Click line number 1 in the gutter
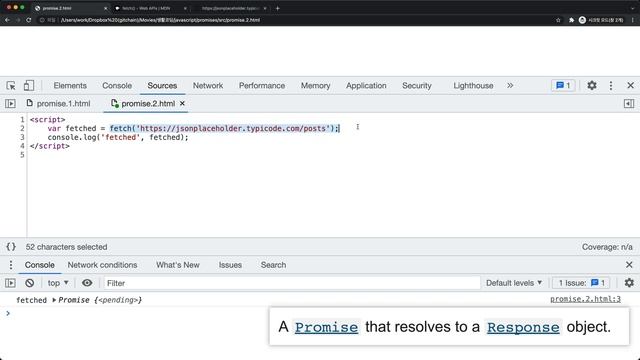 (22, 120)
